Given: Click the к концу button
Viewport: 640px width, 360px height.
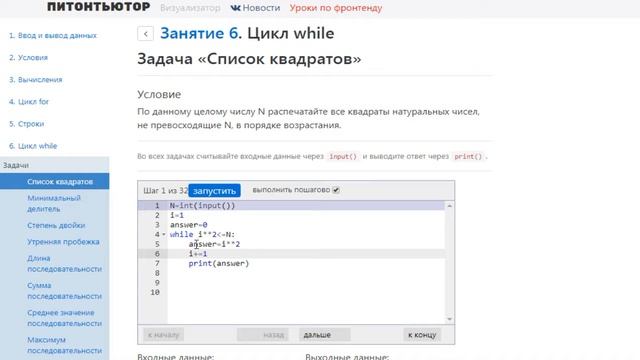Looking at the screenshot, I should [422, 335].
